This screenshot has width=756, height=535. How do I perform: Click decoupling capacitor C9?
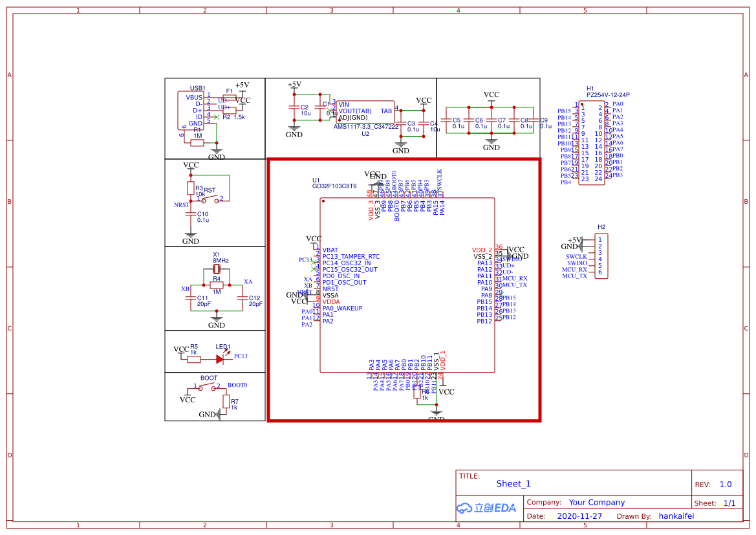click(534, 120)
